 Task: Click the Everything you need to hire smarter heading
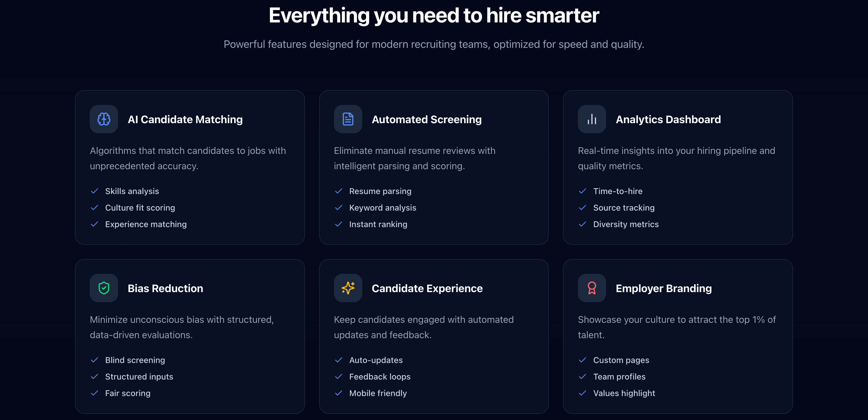pos(434,15)
